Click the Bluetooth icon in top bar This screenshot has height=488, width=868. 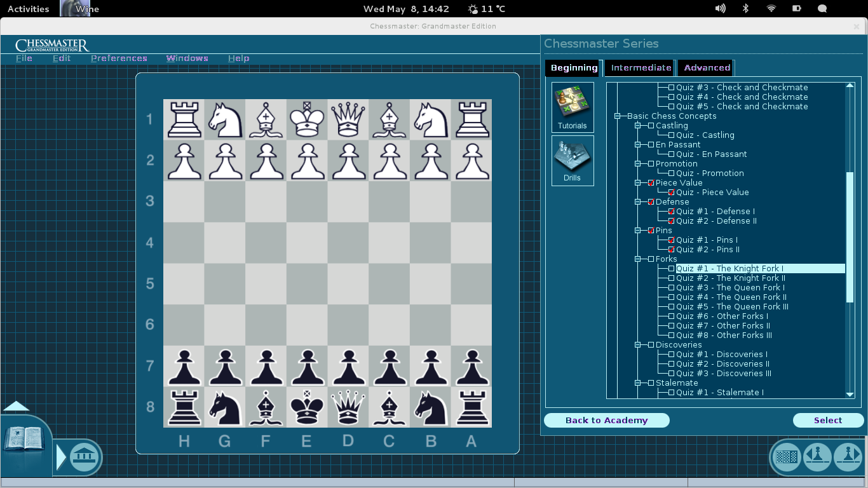(x=746, y=8)
